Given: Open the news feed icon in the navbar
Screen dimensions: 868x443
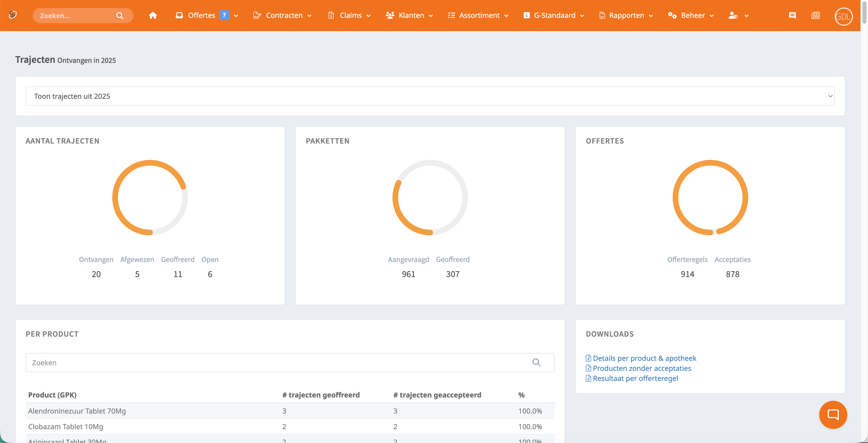Looking at the screenshot, I should click(x=815, y=16).
